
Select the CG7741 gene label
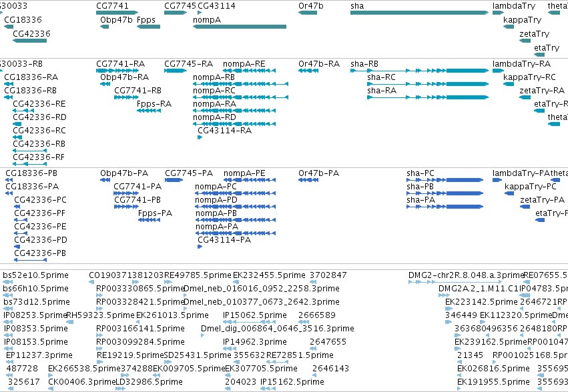(112, 6)
